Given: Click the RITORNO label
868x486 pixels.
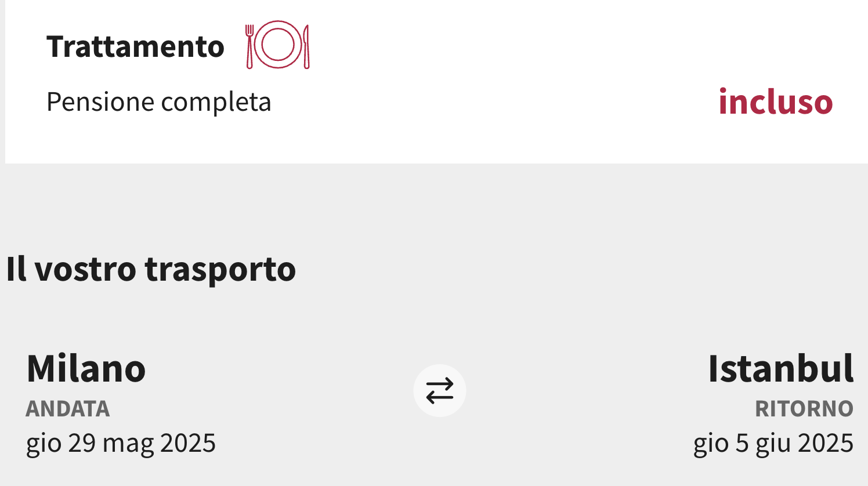Looking at the screenshot, I should 804,409.
